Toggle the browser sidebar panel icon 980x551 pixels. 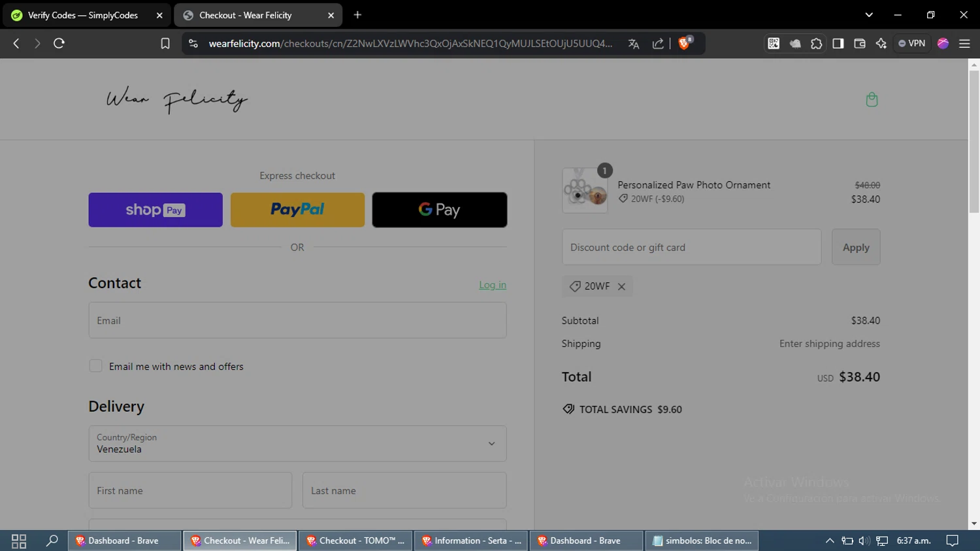click(838, 43)
